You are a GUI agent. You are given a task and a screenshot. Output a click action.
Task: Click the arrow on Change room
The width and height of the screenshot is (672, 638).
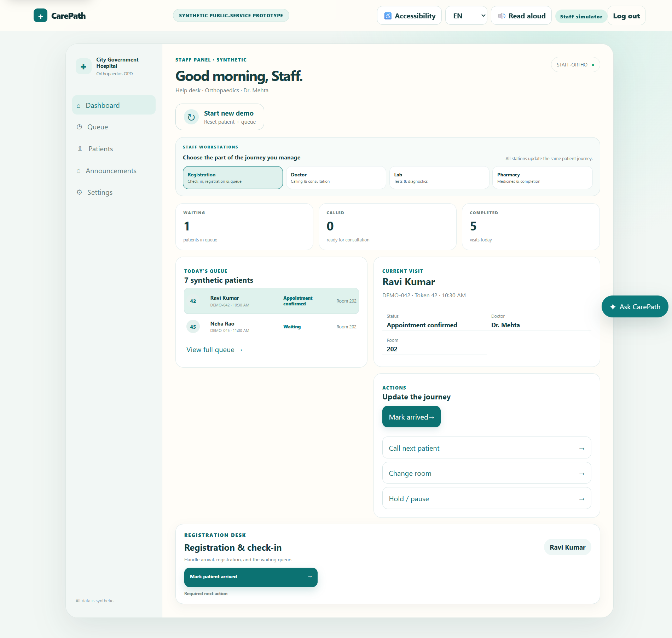[x=582, y=474]
